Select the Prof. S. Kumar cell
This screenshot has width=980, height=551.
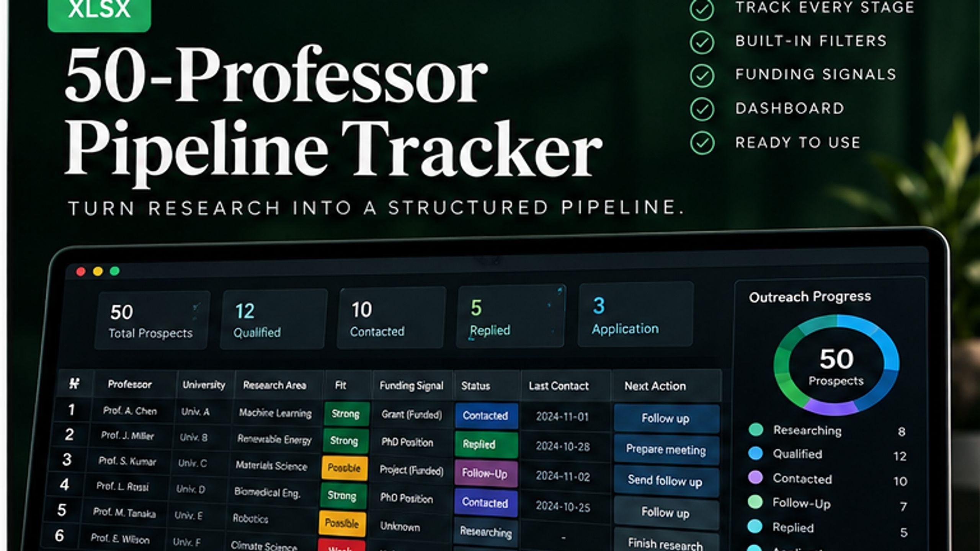[127, 461]
